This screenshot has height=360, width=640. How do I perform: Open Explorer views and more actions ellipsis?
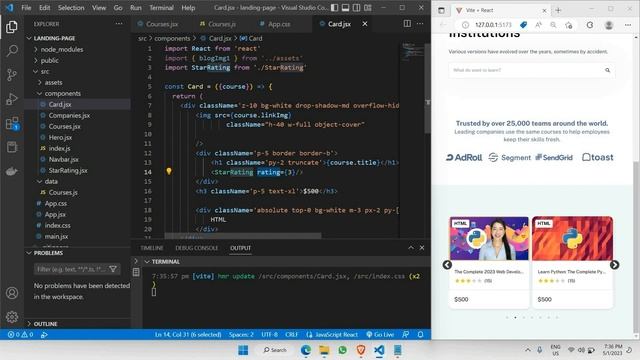coord(119,24)
